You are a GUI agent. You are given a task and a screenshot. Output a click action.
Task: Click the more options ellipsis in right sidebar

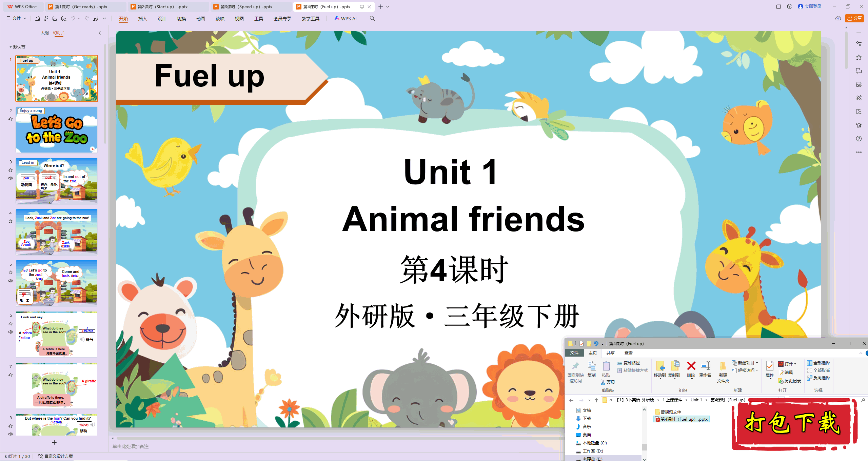point(859,152)
